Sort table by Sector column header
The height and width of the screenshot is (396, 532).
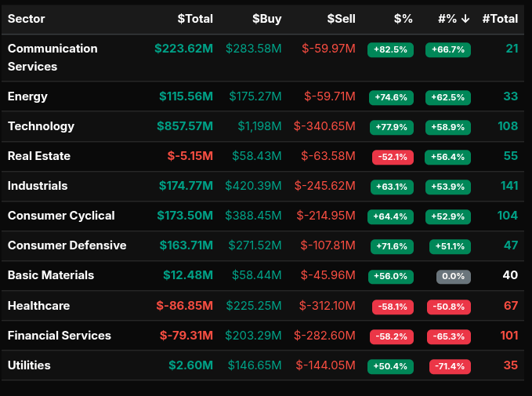pyautogui.click(x=27, y=19)
